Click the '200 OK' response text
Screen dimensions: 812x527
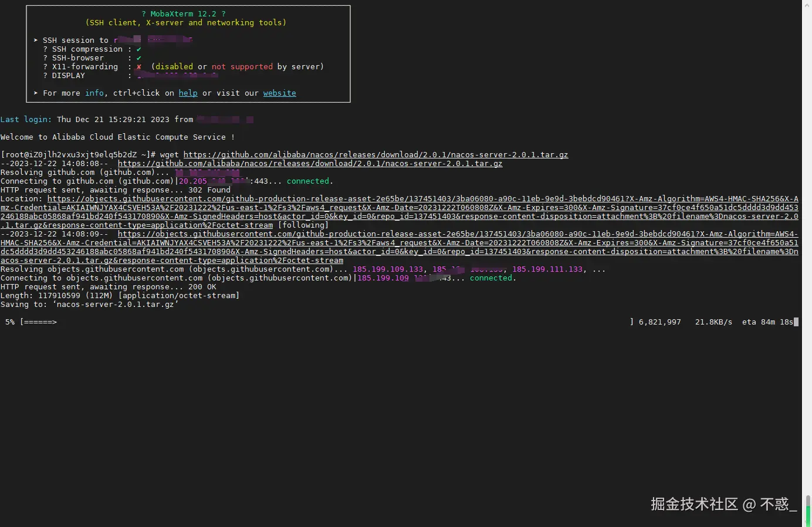[202, 287]
